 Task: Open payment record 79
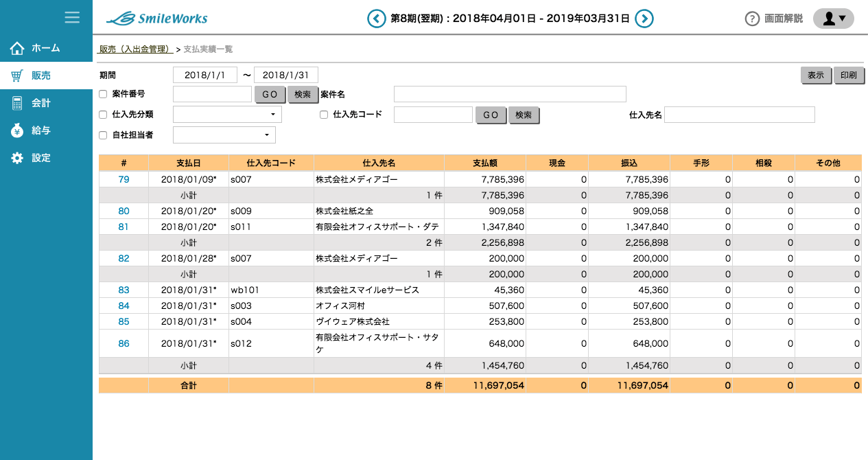(124, 179)
